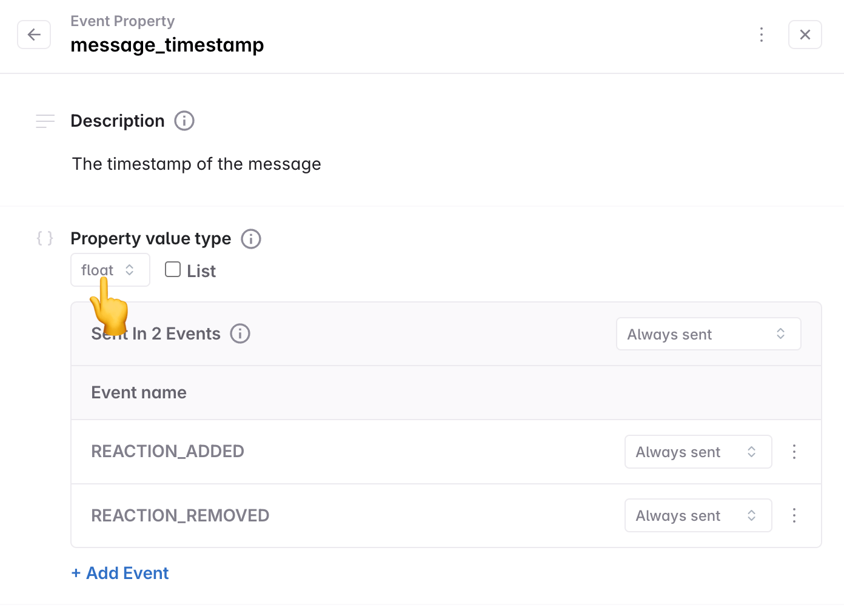Change Always sent setting for REACTION_REMOVED
The width and height of the screenshot is (844, 616).
[x=698, y=515]
